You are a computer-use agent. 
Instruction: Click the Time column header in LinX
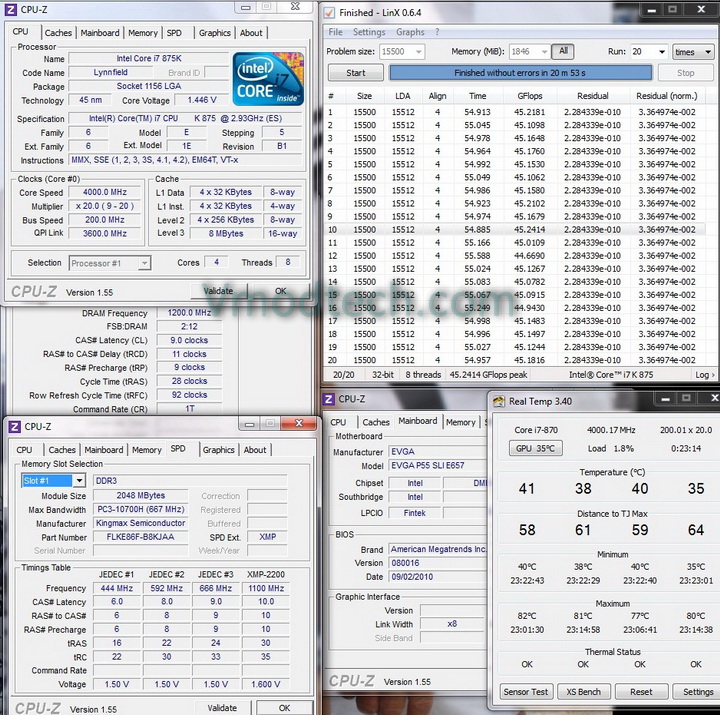point(478,96)
